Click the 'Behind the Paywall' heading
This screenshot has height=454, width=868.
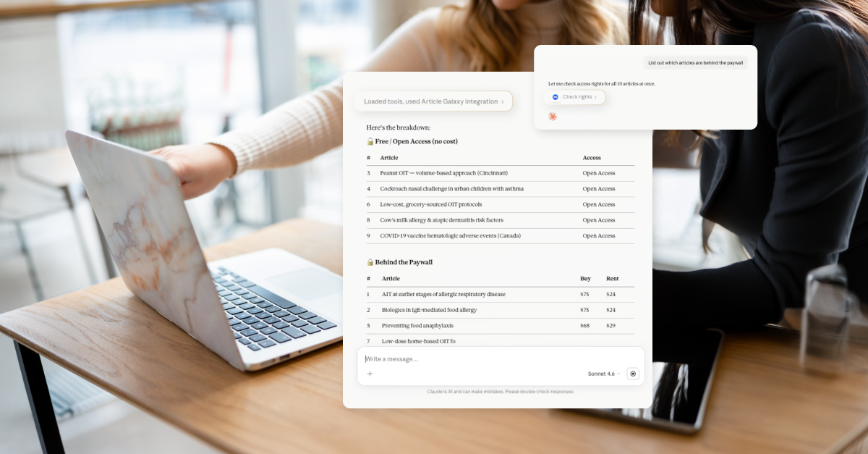click(x=404, y=262)
